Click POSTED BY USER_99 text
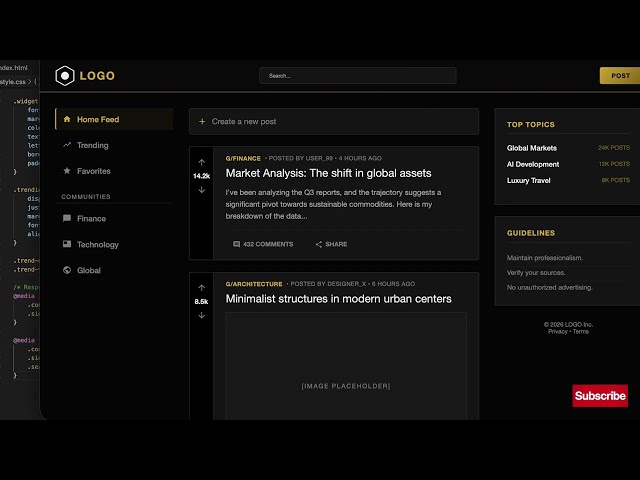Viewport: 640px width, 480px height. click(300, 158)
